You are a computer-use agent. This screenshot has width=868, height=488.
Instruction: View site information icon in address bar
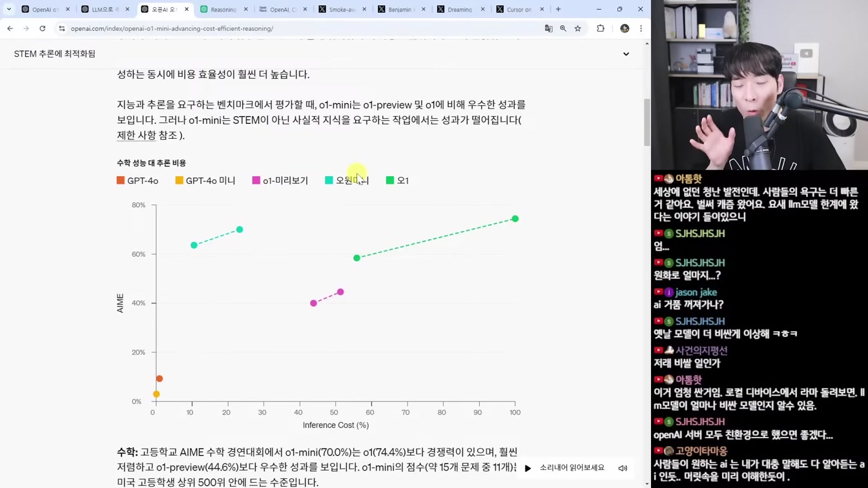coord(62,28)
